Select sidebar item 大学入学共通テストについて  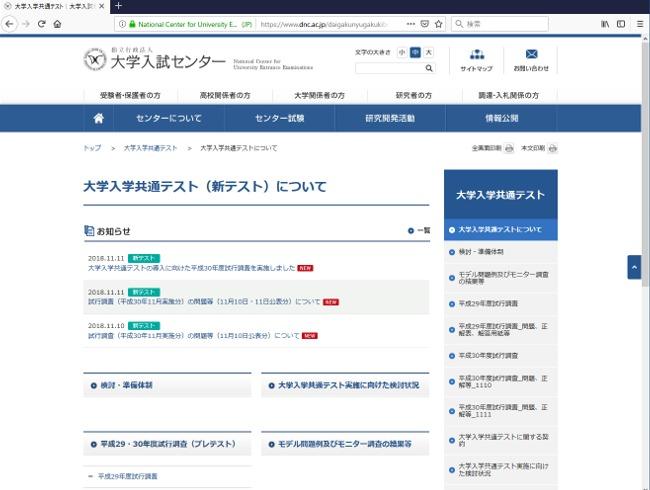pyautogui.click(x=501, y=230)
